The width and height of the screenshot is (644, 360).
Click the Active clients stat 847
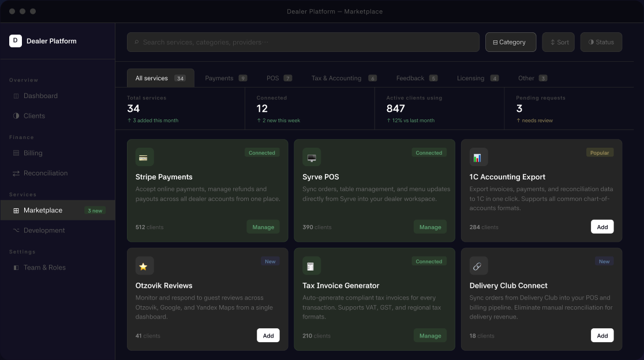pyautogui.click(x=395, y=109)
